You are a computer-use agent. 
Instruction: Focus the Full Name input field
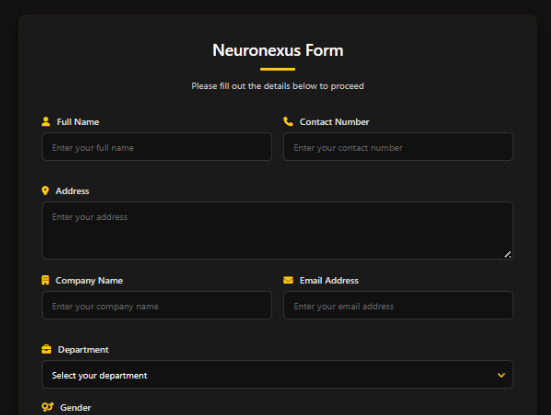(x=157, y=147)
